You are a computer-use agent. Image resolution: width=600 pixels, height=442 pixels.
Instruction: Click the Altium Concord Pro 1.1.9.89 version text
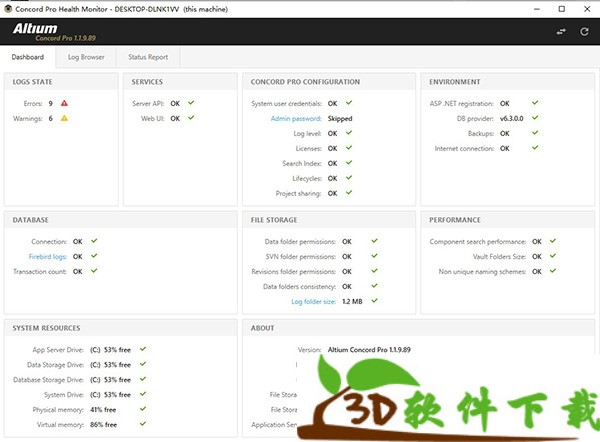coord(369,350)
